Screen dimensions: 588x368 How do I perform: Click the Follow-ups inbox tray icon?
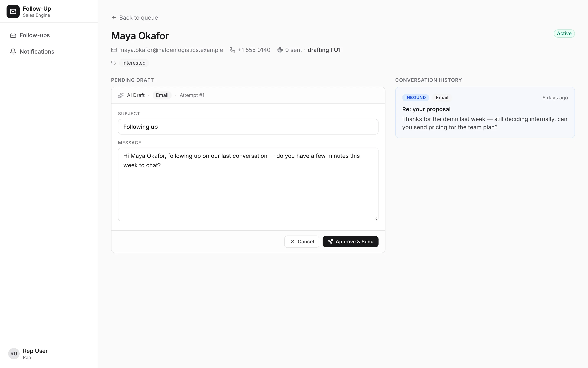pyautogui.click(x=13, y=35)
